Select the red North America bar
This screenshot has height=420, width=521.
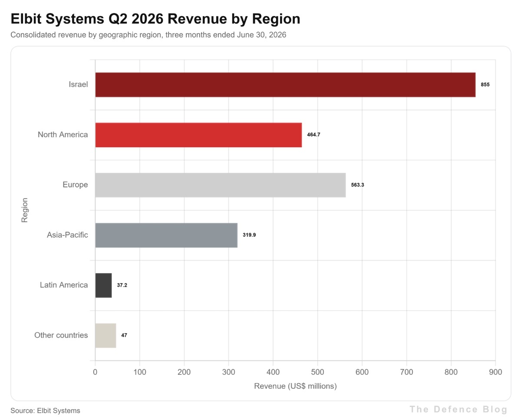pyautogui.click(x=198, y=135)
